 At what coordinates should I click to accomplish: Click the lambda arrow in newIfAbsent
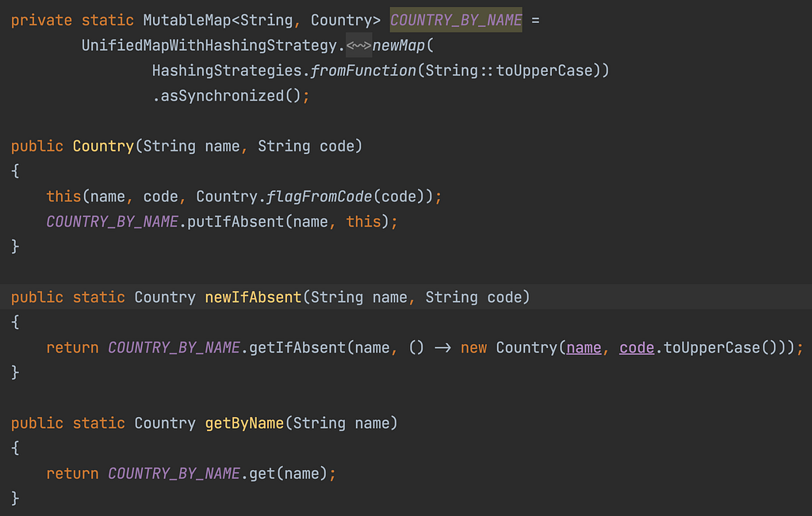442,348
